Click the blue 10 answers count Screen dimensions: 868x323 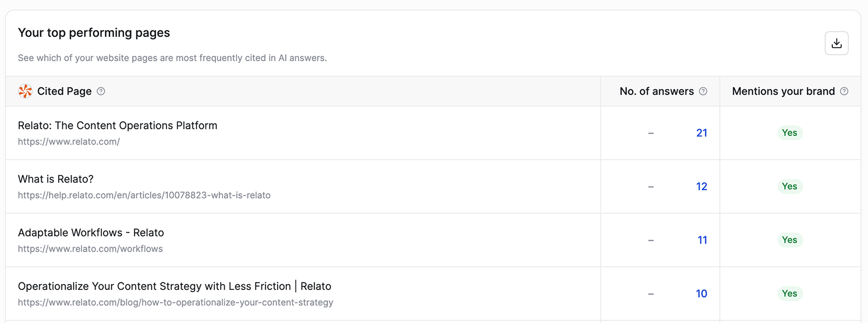(702, 293)
